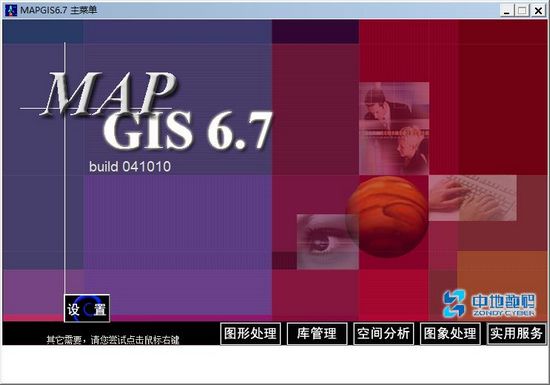Minimize the MAPGIS6.7 main menu window
This screenshot has width=550, height=385.
(x=507, y=11)
